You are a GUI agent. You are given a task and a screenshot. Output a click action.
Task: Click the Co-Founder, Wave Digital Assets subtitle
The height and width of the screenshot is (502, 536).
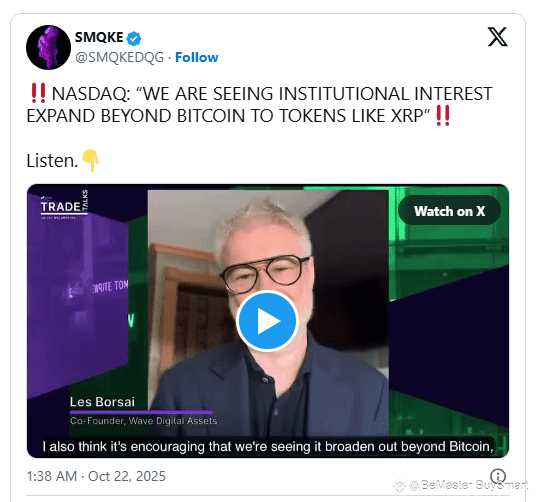tap(144, 420)
